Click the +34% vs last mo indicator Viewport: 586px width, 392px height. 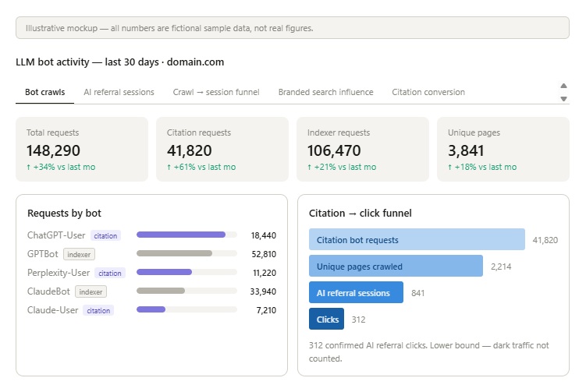[61, 168]
